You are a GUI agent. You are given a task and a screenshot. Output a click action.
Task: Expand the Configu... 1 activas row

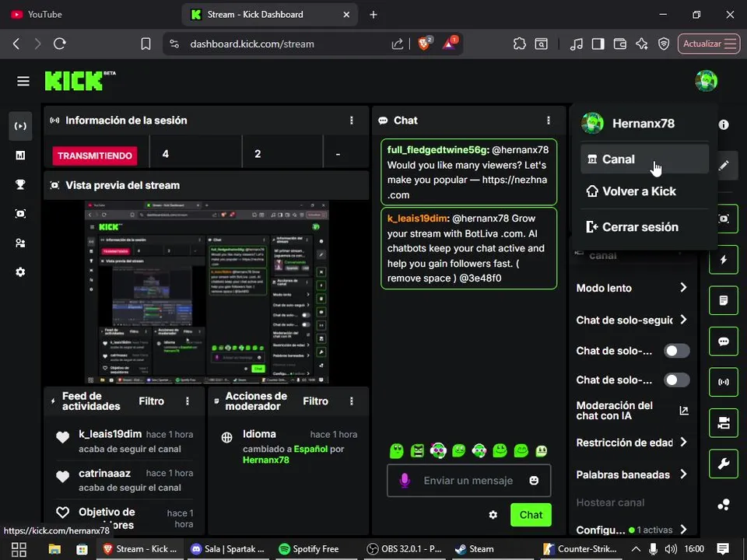click(632, 530)
